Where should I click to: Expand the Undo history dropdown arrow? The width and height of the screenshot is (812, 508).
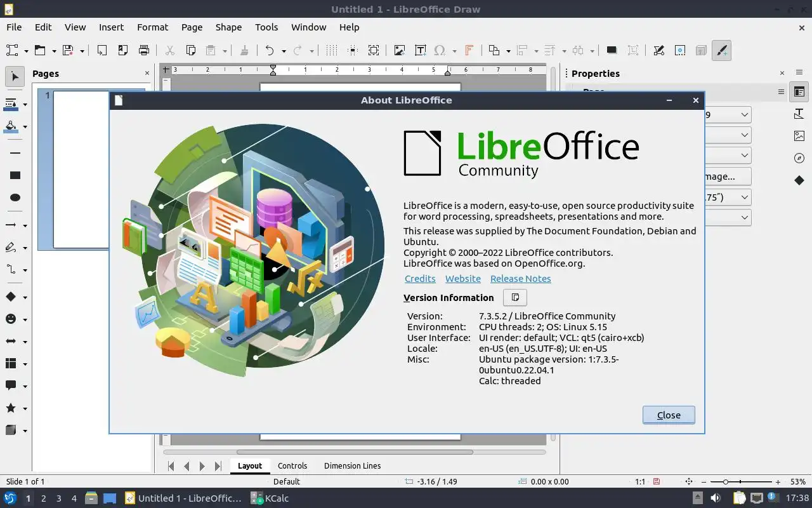(284, 51)
